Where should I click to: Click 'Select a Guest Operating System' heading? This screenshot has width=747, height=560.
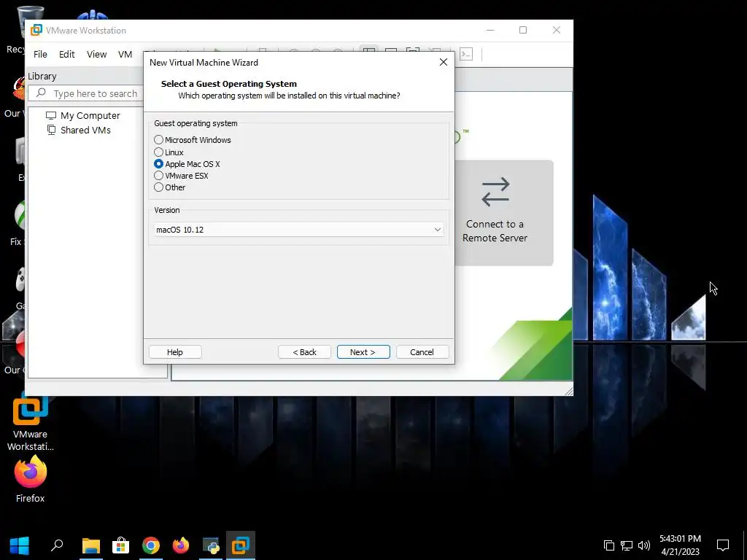[228, 84]
